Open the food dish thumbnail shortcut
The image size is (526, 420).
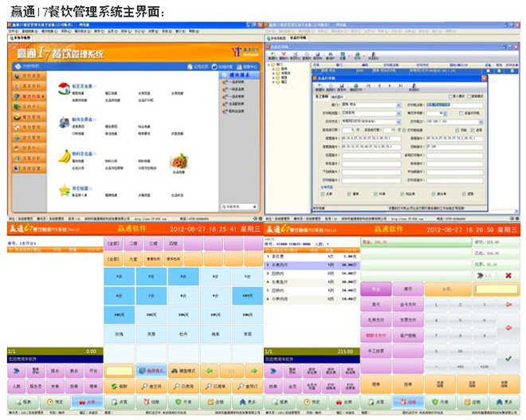coord(179,161)
